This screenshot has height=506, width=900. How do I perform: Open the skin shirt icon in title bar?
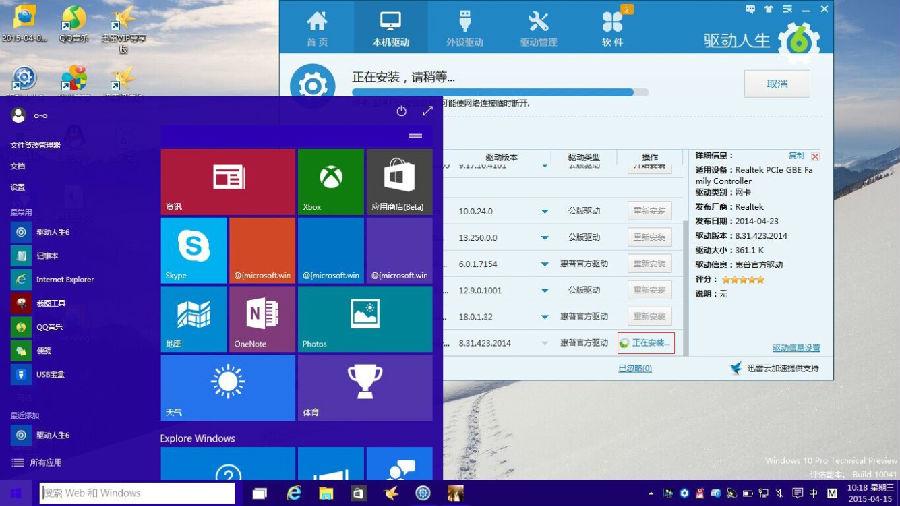coord(769,9)
